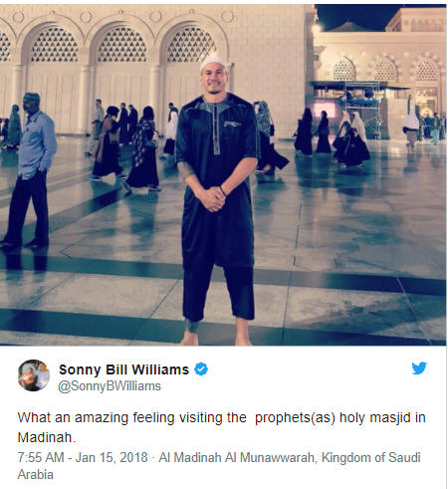The height and width of the screenshot is (489, 448).
Task: Click the tweet text about visiting the masjid
Action: click(x=221, y=427)
